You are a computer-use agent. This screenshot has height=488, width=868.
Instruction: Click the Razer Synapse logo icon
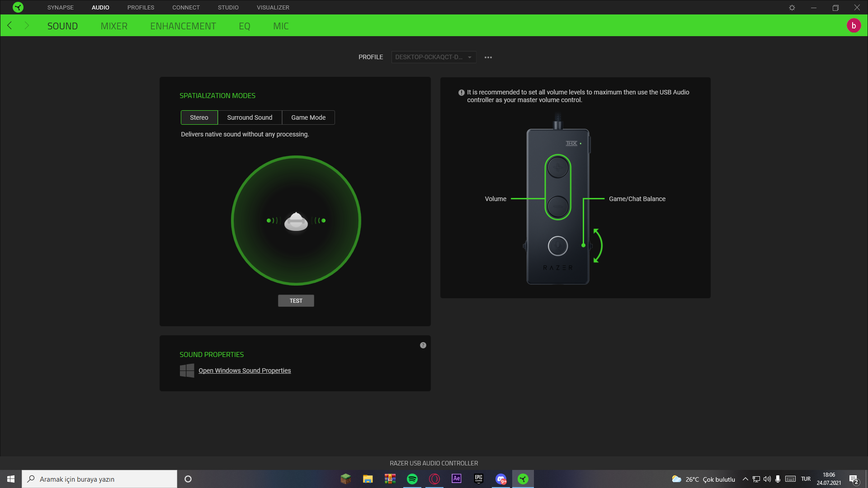pyautogui.click(x=18, y=7)
